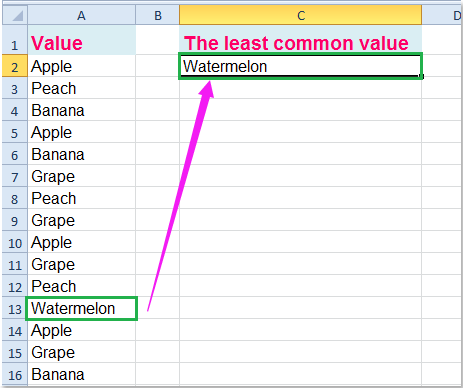Click the 'Value' header cell
The width and height of the screenshot is (463, 388).
pos(82,40)
